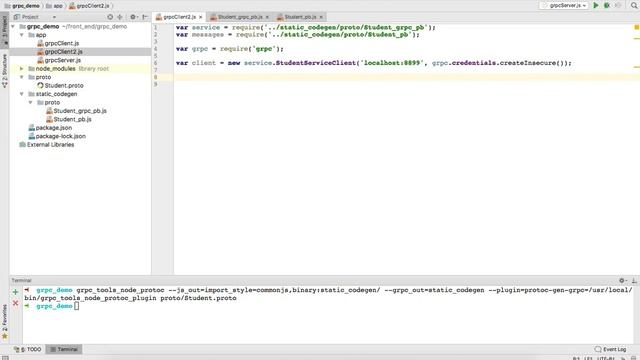Click the LF line separator in the status bar

coord(588,358)
